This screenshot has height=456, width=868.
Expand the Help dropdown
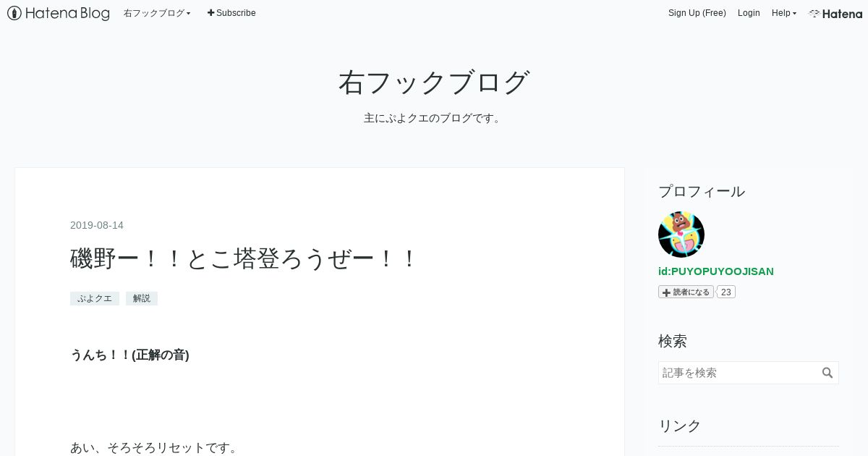click(x=784, y=13)
